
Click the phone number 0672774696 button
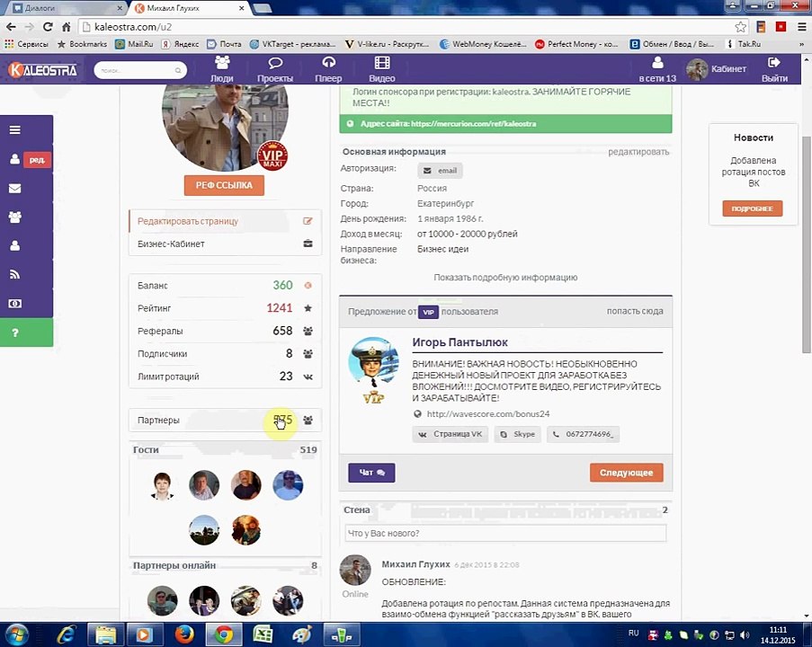[583, 434]
